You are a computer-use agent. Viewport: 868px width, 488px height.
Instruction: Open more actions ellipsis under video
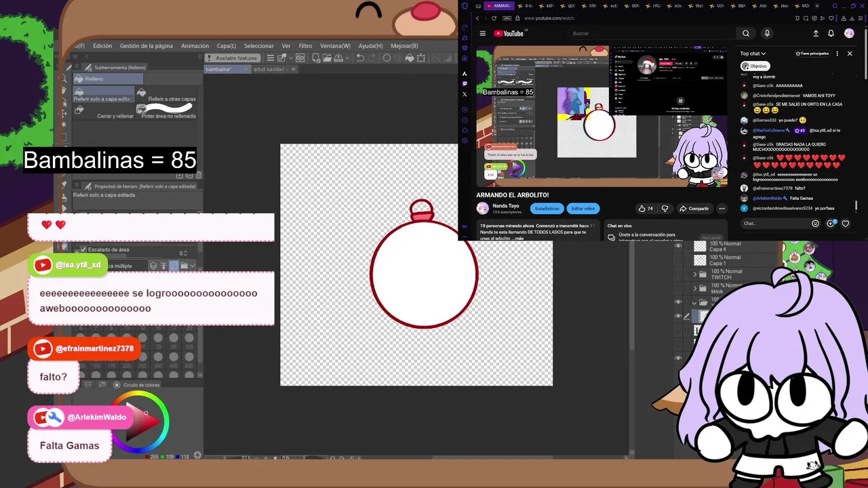(722, 208)
